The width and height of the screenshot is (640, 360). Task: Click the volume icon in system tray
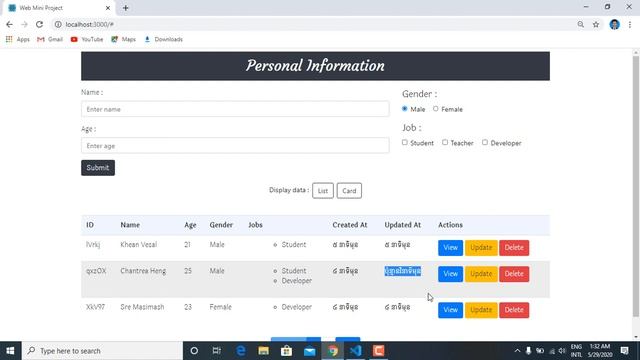pos(562,351)
